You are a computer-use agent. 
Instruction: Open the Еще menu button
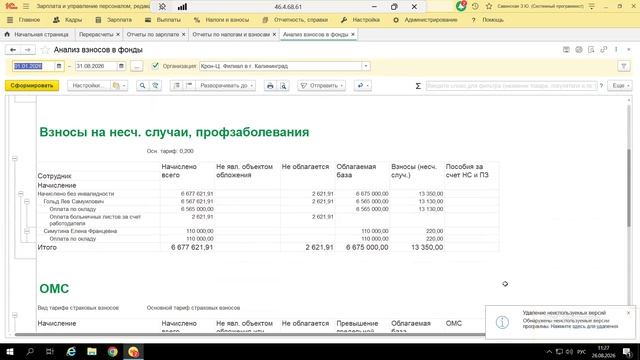(620, 86)
